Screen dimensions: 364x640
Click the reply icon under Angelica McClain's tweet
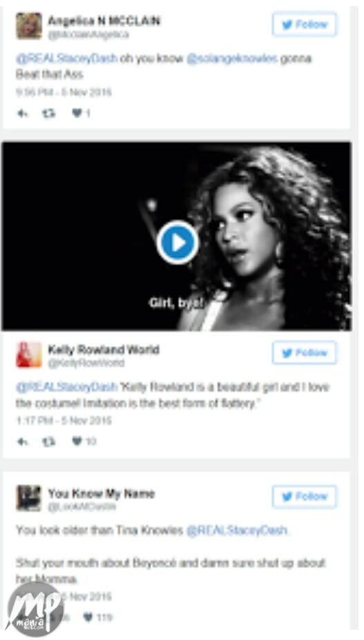click(x=22, y=113)
